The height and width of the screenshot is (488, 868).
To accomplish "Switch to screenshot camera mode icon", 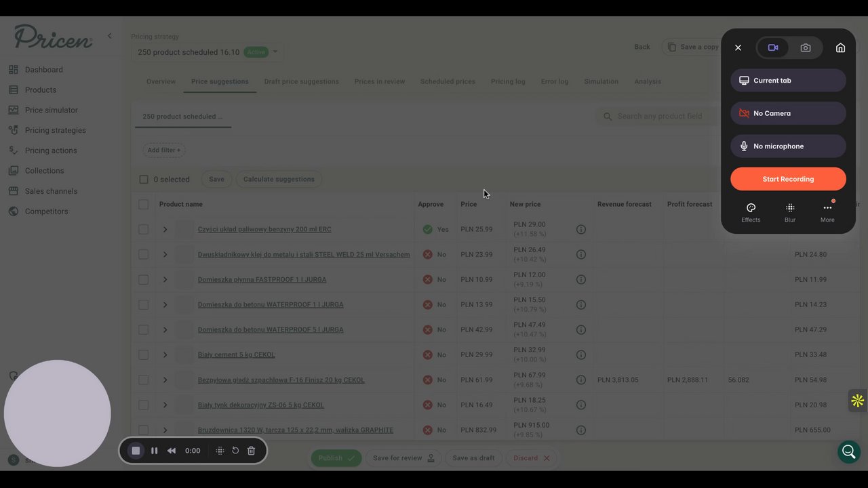I will tap(806, 48).
